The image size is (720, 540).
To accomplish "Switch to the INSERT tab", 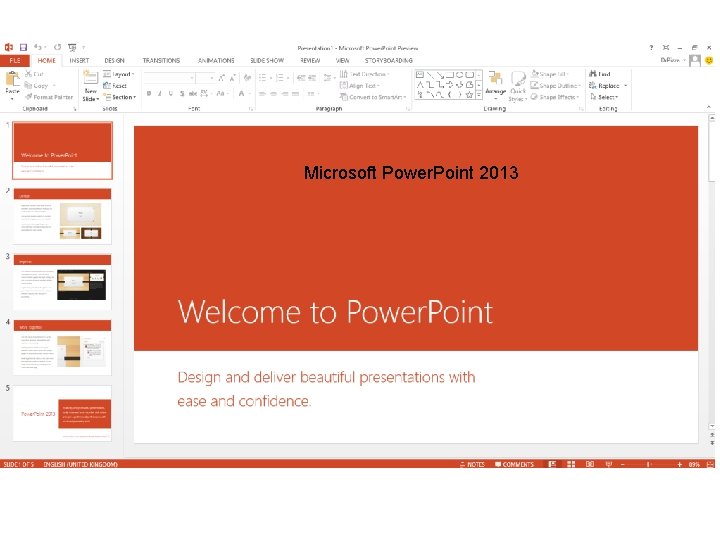I will click(79, 60).
